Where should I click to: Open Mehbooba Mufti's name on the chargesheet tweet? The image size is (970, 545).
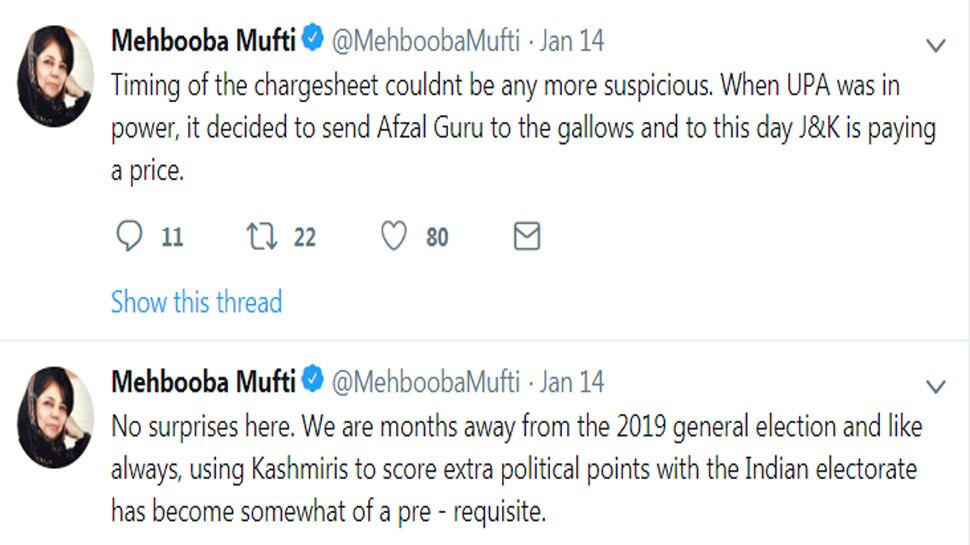[204, 41]
